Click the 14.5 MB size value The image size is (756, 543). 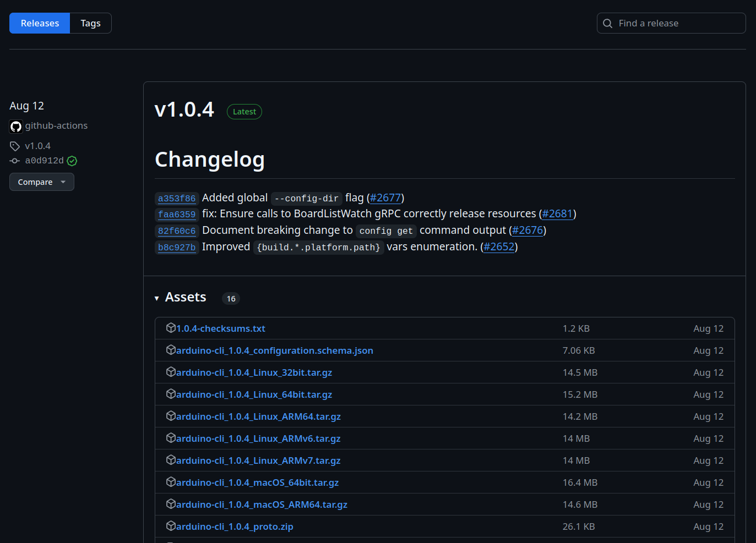coord(580,372)
